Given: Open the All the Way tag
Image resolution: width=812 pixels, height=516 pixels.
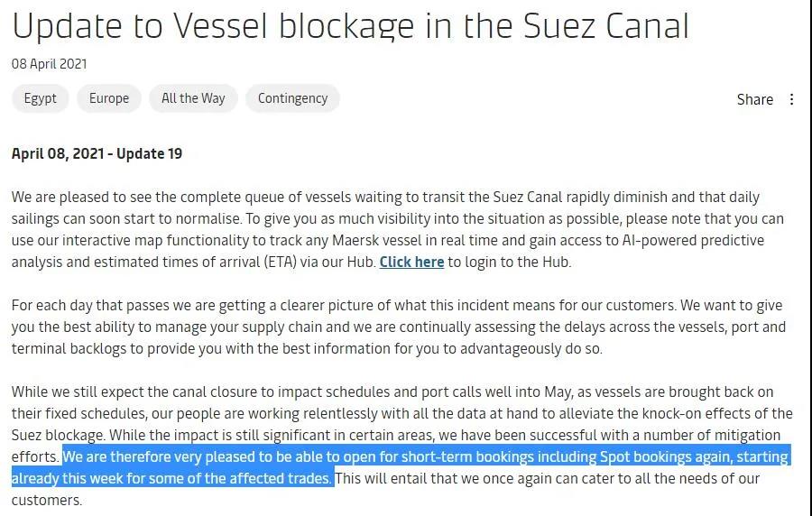Looking at the screenshot, I should pos(193,98).
